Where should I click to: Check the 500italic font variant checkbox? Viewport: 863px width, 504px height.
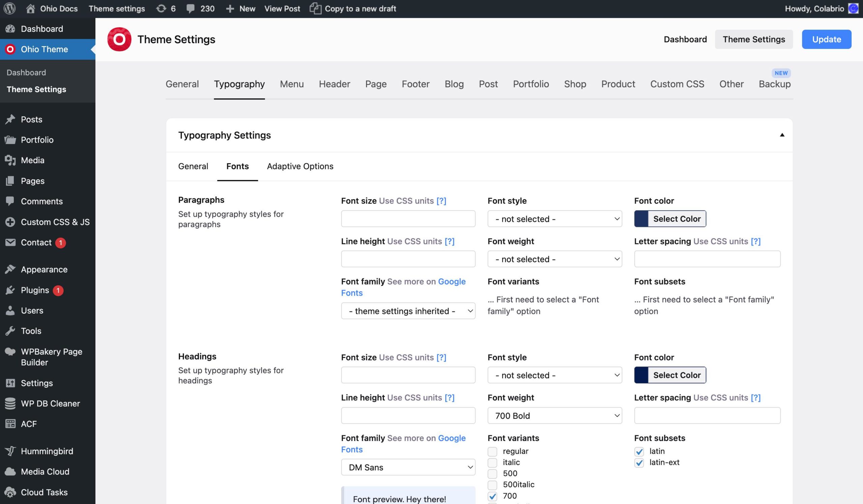pyautogui.click(x=492, y=485)
